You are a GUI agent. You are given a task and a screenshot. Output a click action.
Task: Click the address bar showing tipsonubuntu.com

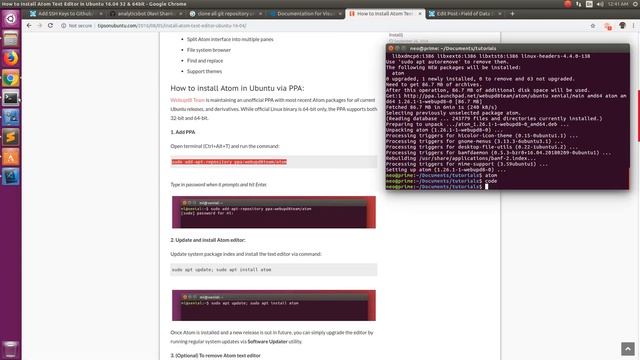click(322, 25)
